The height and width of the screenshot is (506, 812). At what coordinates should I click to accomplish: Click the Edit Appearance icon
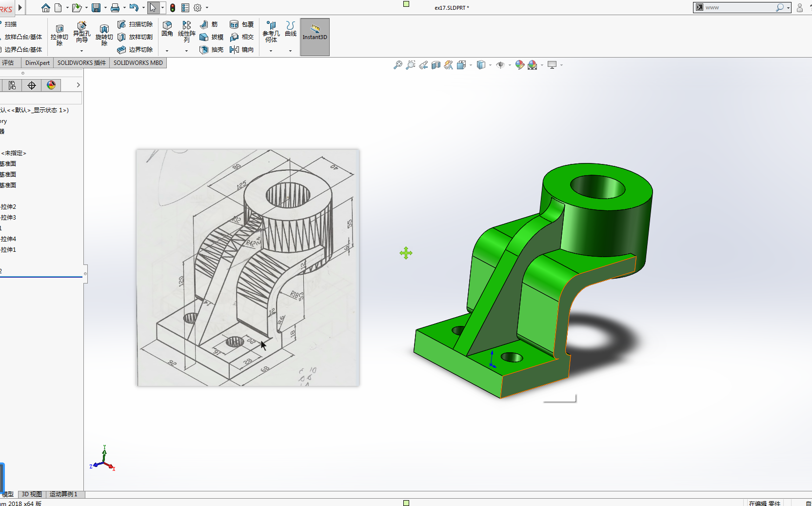[519, 64]
